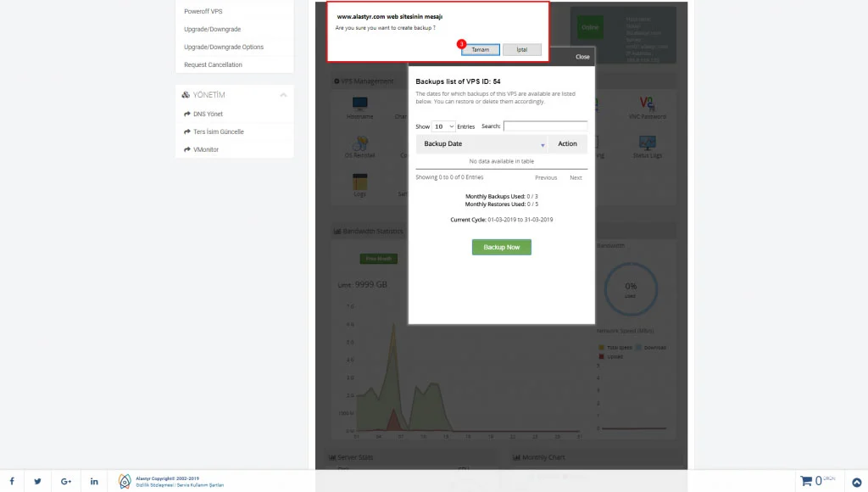
Task: Open the LinkedIn footer icon
Action: tap(94, 481)
